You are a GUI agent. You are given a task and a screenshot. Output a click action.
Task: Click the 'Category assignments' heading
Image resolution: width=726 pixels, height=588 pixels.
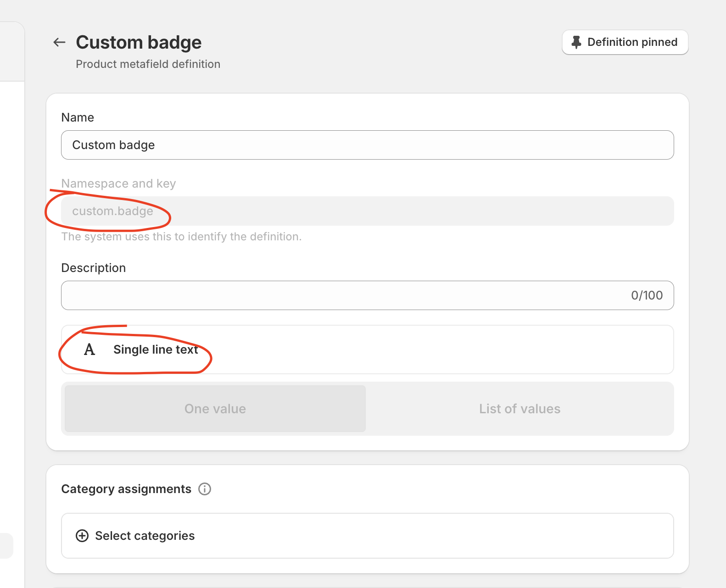coord(126,489)
